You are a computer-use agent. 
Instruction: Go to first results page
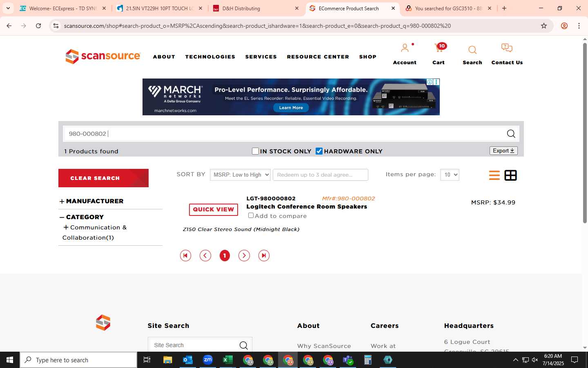click(x=185, y=256)
